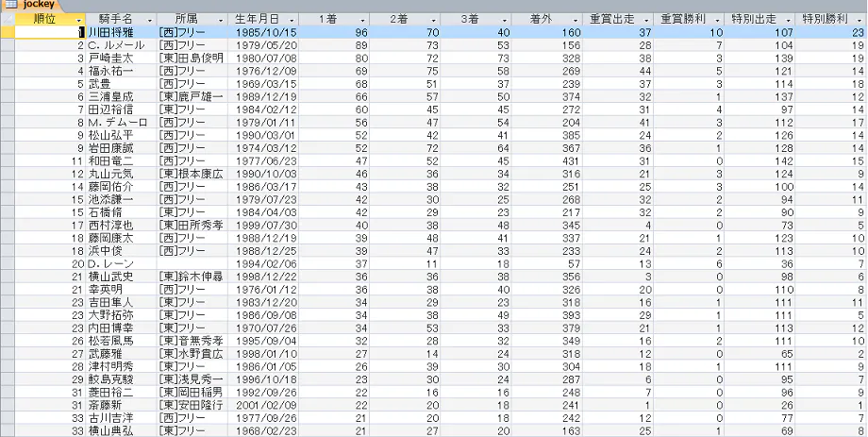Click the name cell 戸崎圭太

pos(121,58)
